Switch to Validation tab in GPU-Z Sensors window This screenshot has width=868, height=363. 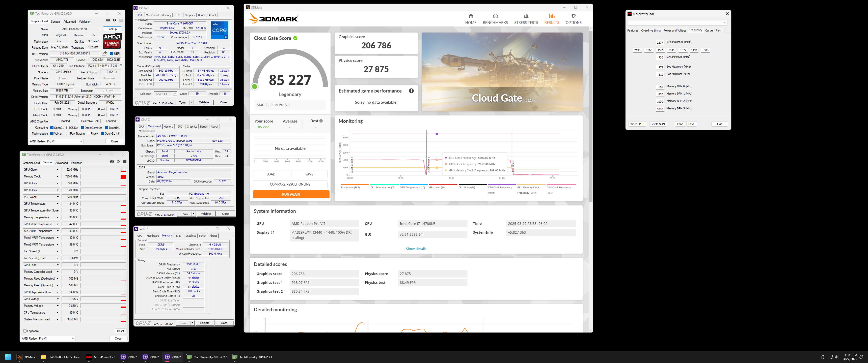click(76, 163)
